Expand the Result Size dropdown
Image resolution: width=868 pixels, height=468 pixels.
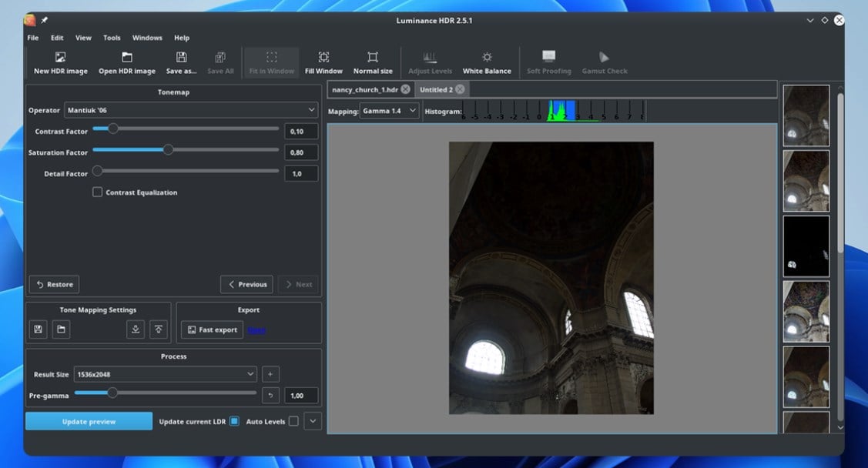pyautogui.click(x=165, y=374)
